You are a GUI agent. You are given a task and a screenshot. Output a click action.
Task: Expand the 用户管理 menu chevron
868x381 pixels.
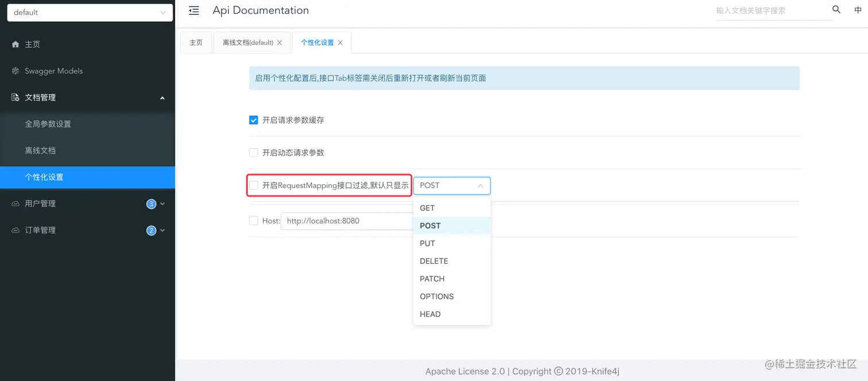click(162, 204)
